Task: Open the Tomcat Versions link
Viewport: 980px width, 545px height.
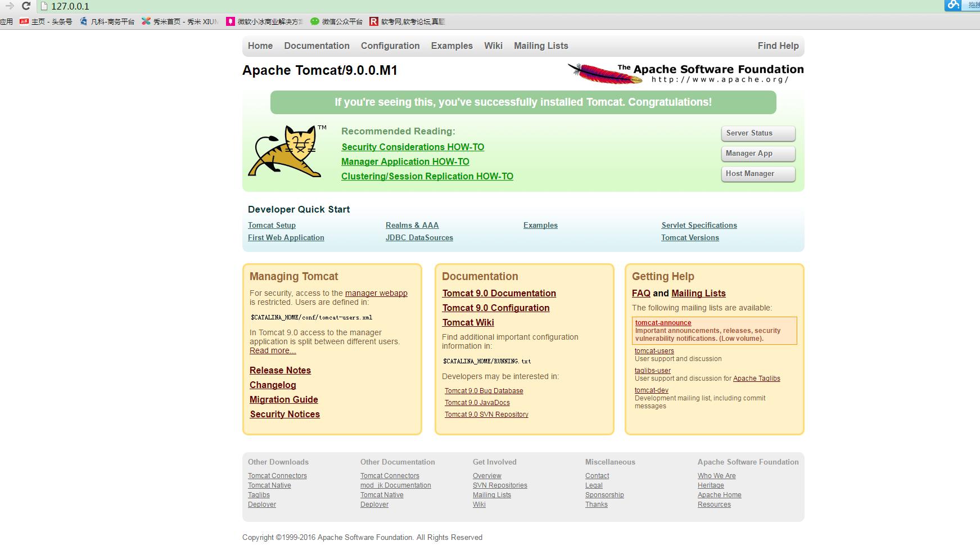Action: pos(690,237)
